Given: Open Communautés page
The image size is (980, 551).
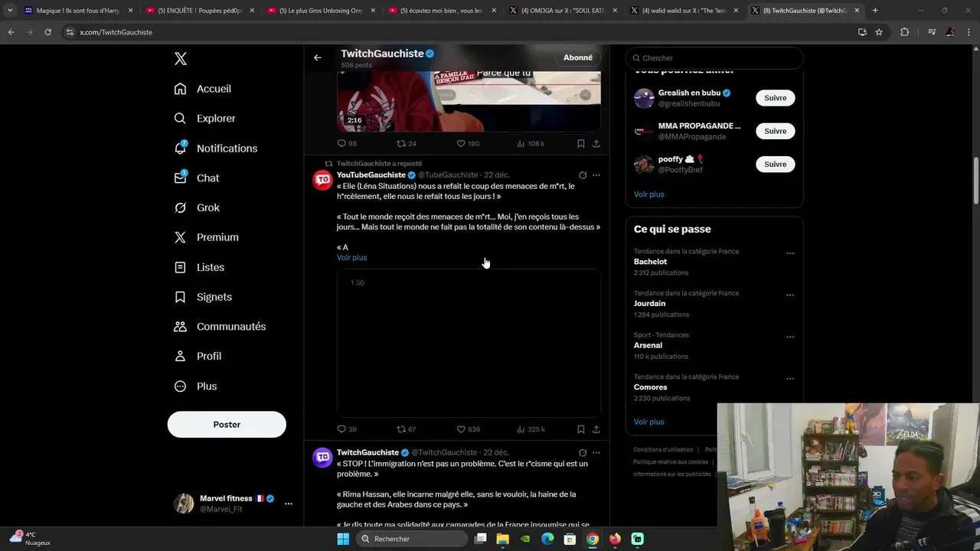Looking at the screenshot, I should (220, 327).
